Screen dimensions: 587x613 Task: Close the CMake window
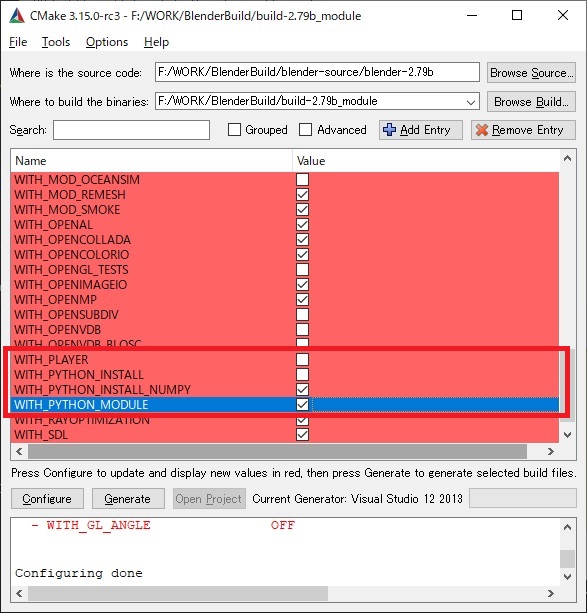[x=563, y=16]
